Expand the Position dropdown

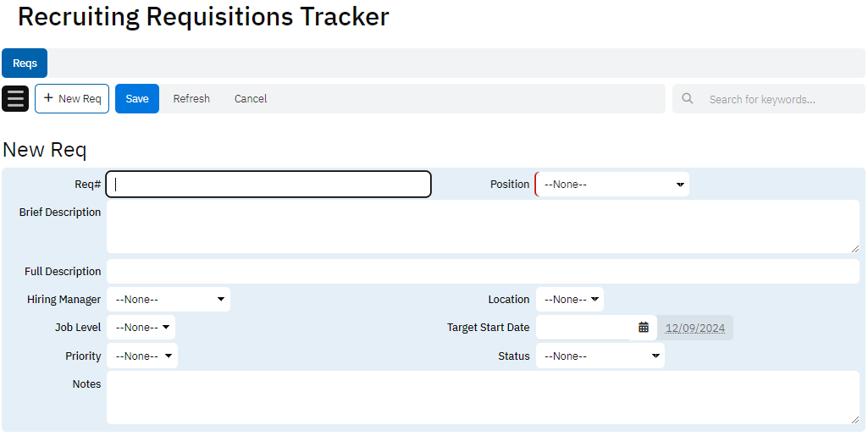(x=612, y=185)
